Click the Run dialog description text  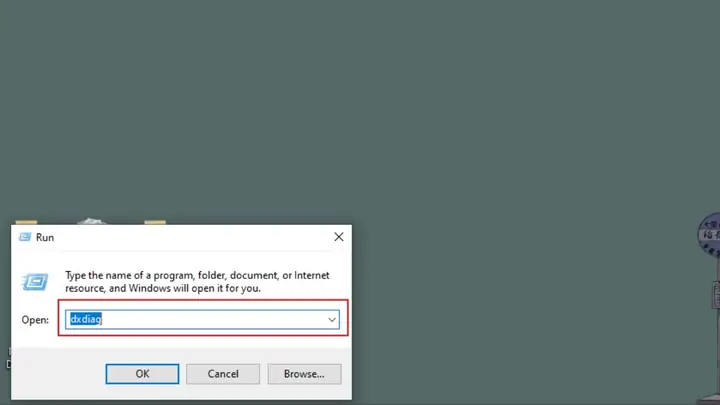(x=196, y=281)
